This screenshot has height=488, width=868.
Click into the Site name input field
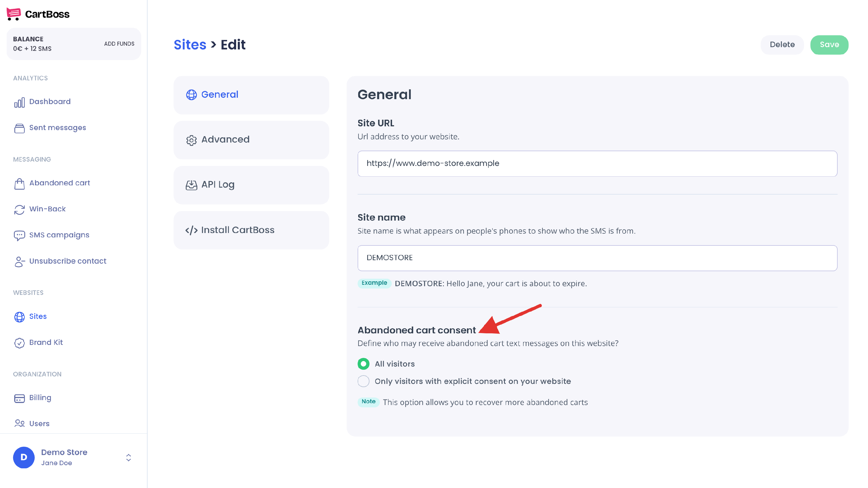597,258
